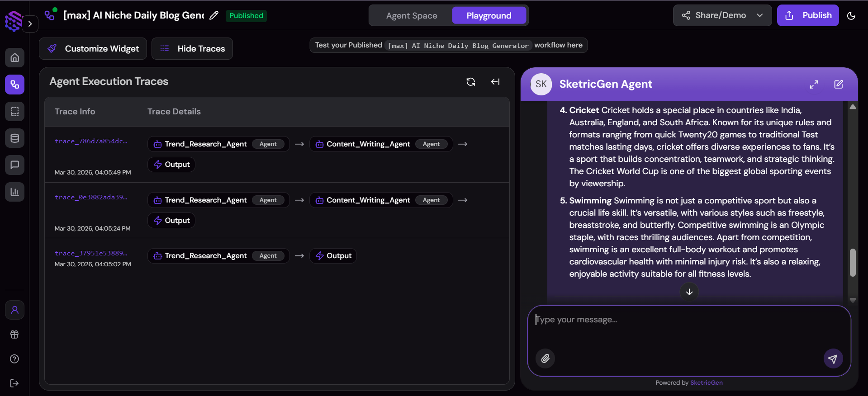The image size is (868, 396).
Task: Expand the chat widget to fullscreen
Action: tap(814, 85)
